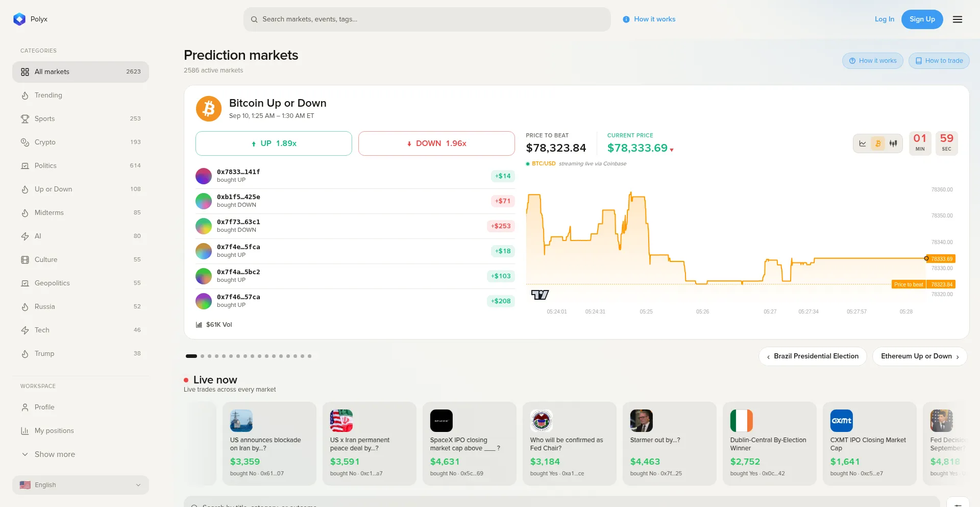Expand Show more in the workspace section

tap(81, 454)
